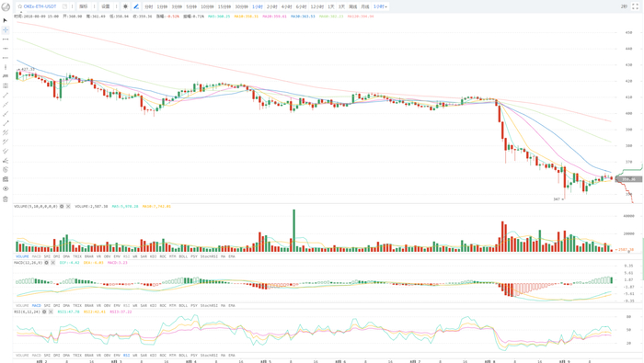Click the 427.33 high price marker
The width and height of the screenshot is (644, 363).
click(x=28, y=70)
